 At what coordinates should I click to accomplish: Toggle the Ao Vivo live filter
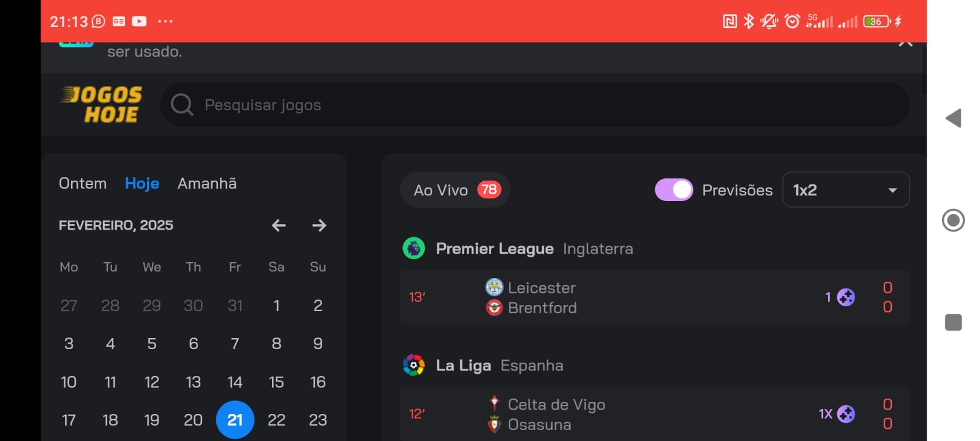click(455, 190)
